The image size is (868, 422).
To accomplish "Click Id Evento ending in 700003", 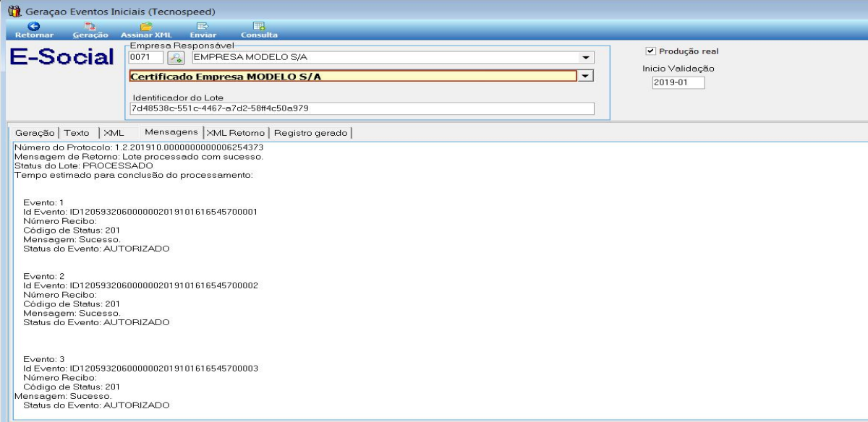I will pyautogui.click(x=140, y=369).
